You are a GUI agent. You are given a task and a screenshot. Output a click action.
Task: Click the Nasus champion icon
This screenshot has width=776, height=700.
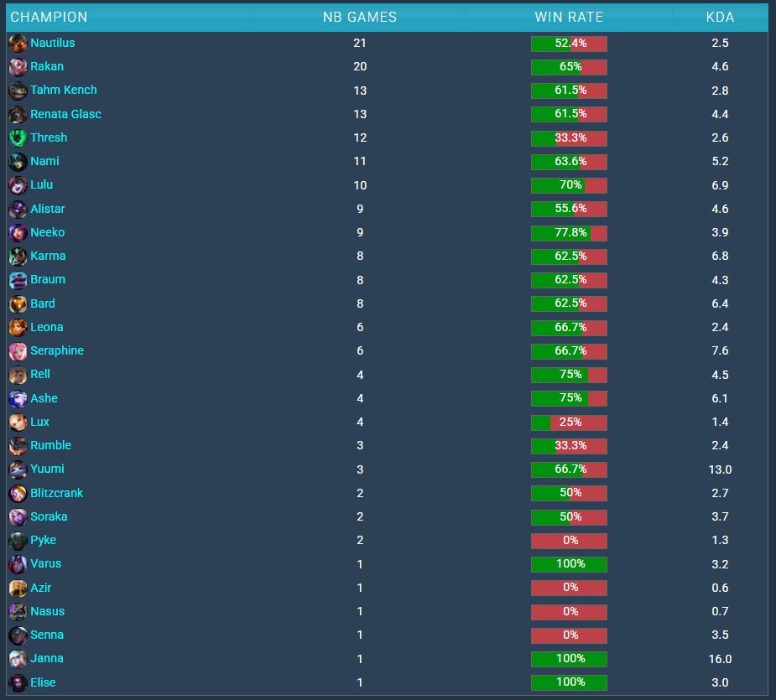point(18,612)
